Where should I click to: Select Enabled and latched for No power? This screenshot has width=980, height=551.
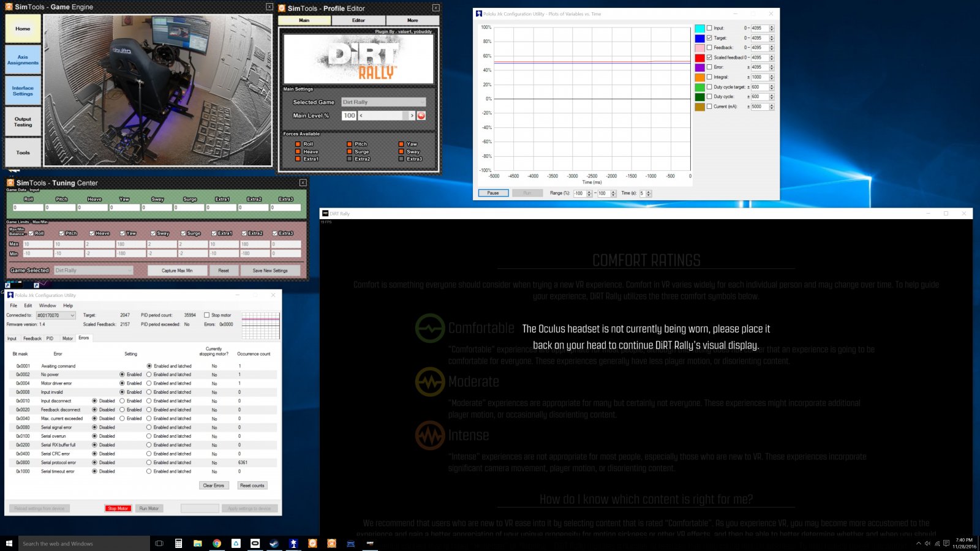(149, 375)
